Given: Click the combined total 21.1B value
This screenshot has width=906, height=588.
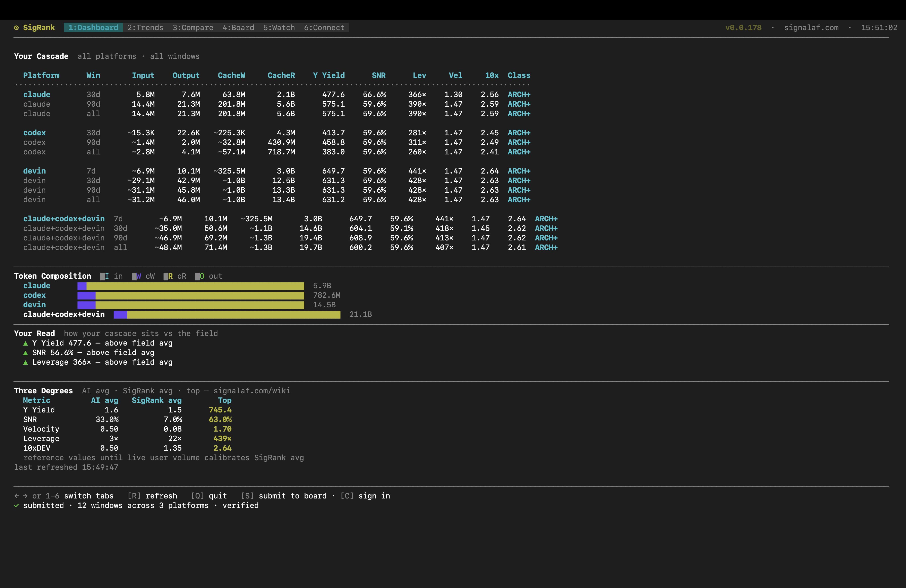Looking at the screenshot, I should pos(360,315).
